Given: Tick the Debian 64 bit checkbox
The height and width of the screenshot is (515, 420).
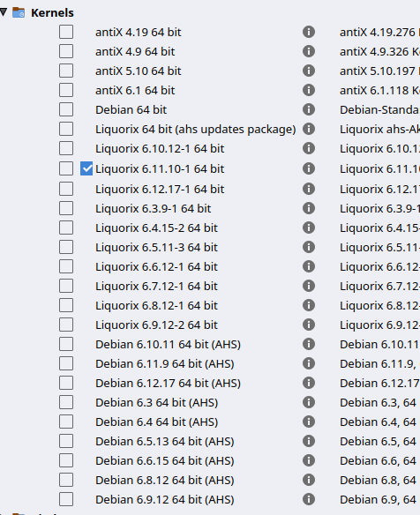Looking at the screenshot, I should (66, 109).
